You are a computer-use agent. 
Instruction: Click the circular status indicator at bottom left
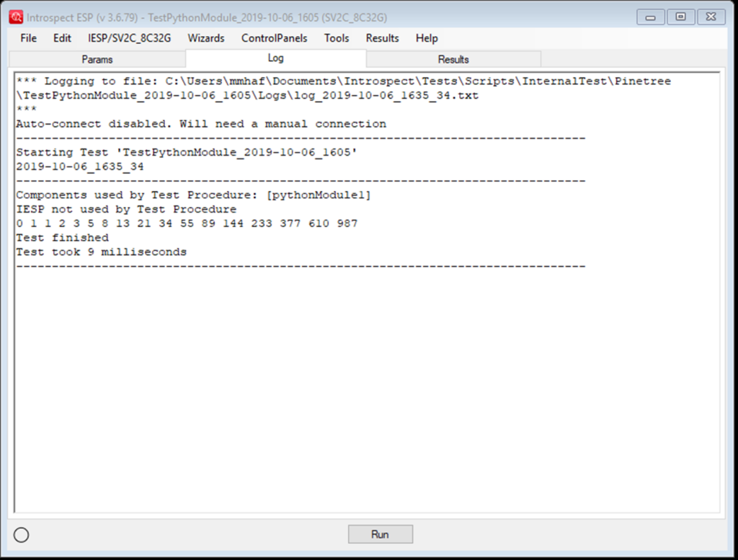[22, 534]
